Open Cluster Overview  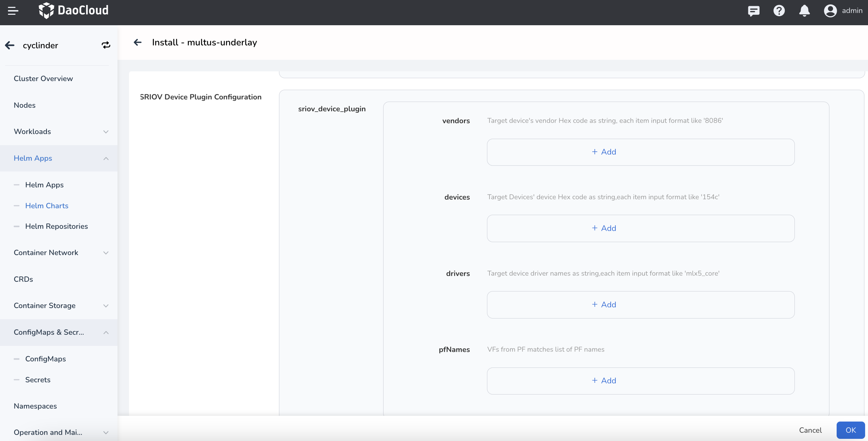[x=43, y=79]
